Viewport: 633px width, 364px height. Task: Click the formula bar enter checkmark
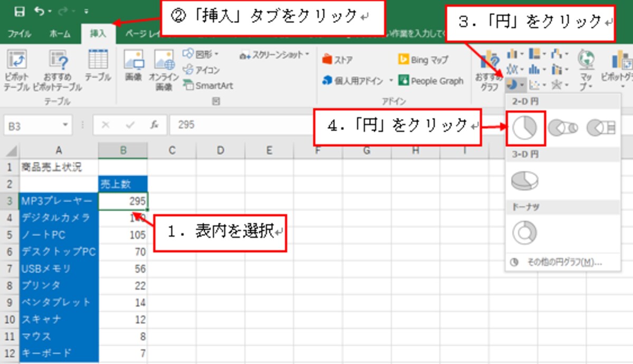tap(130, 125)
